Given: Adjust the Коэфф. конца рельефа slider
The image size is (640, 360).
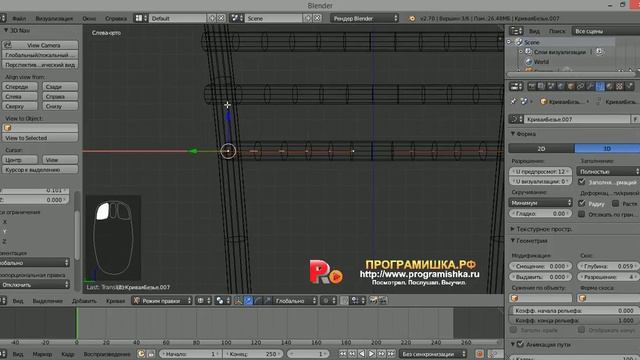Looking at the screenshot, I should click(574, 321).
